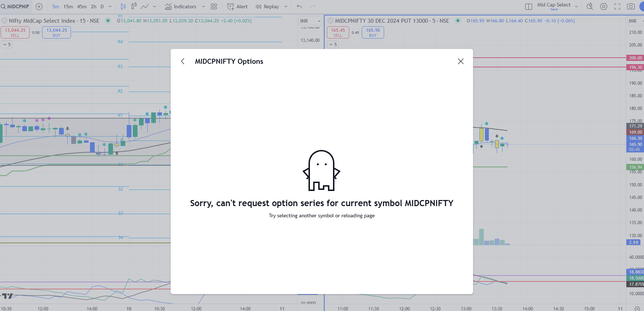Screen dimensions: 644x311
Task: Expand the favorite indicators dropdown arrow
Action: pos(203,6)
